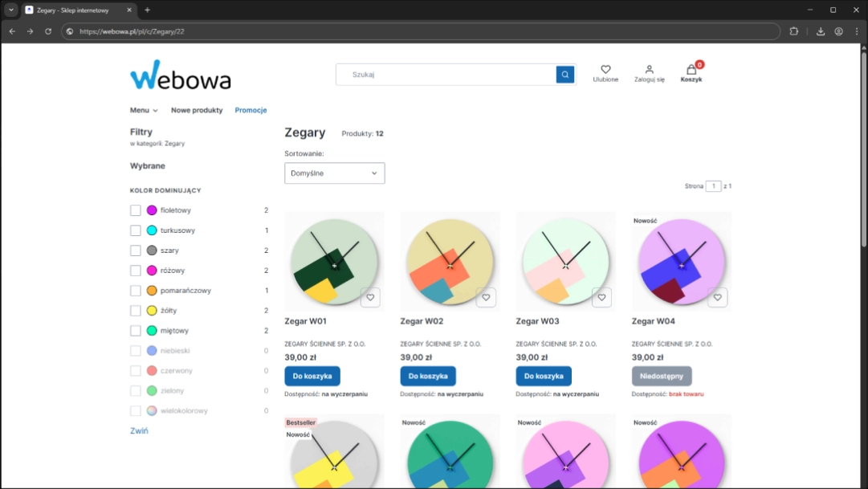868x489 pixels.
Task: Favorite Zegar W04 with heart icon
Action: [x=717, y=297]
